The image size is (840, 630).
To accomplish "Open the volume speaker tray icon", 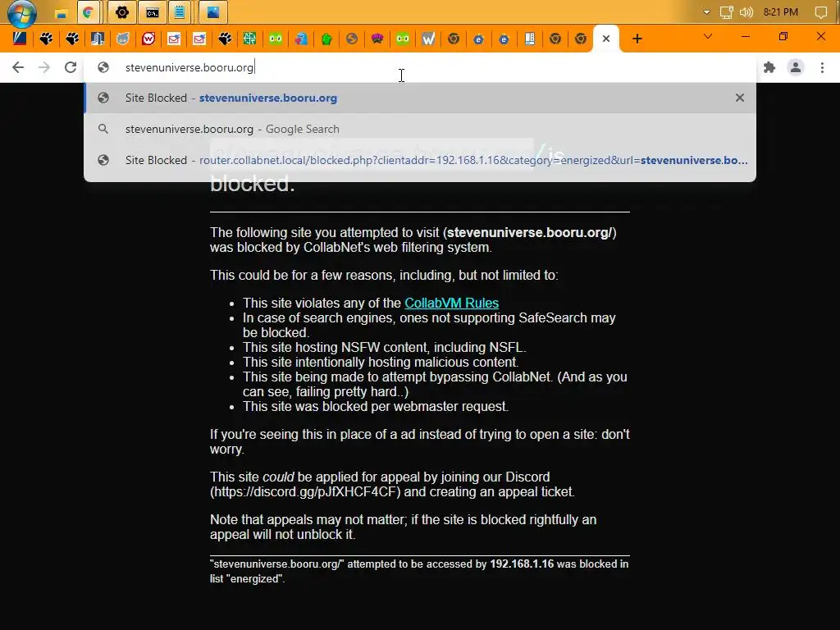I will pyautogui.click(x=746, y=12).
